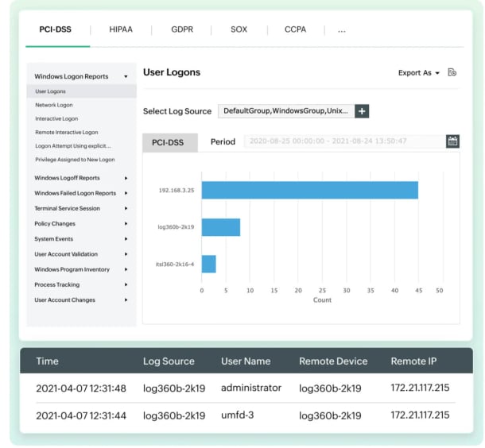485x448 pixels.
Task: Sort by Log Source column header
Action: click(x=169, y=361)
